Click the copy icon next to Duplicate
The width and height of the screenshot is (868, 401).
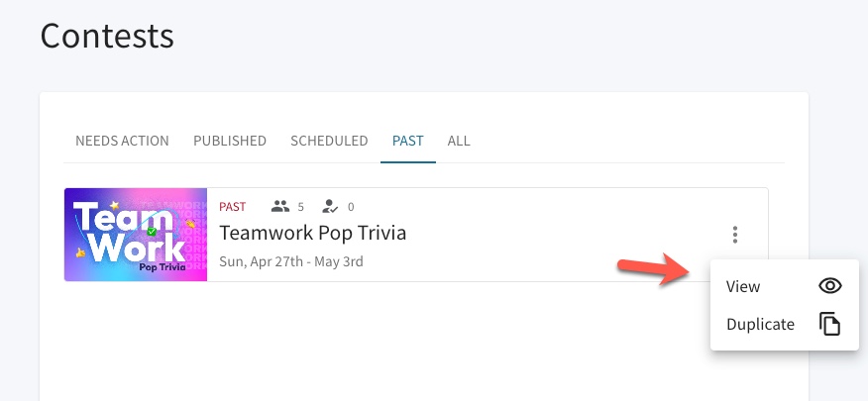click(829, 324)
